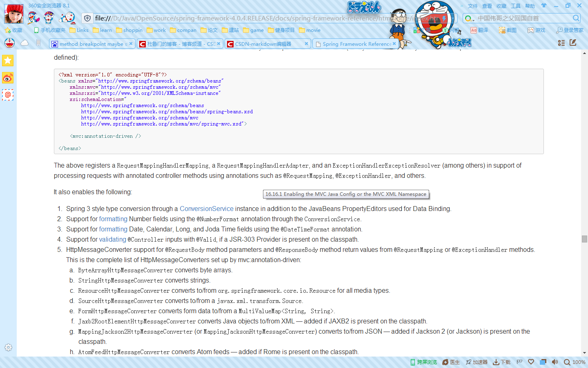Image resolution: width=588 pixels, height=368 pixels.
Task: Open the tab list grid dropdown top right
Action: tap(561, 43)
